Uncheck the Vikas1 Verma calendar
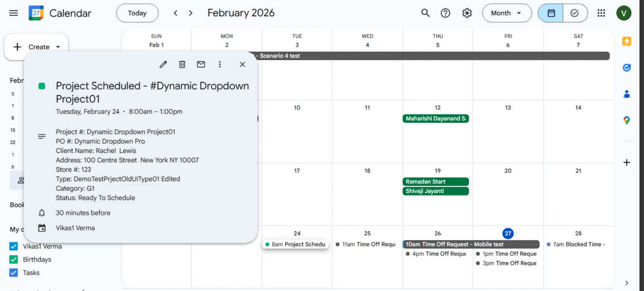Image resolution: width=644 pixels, height=291 pixels. [14, 246]
